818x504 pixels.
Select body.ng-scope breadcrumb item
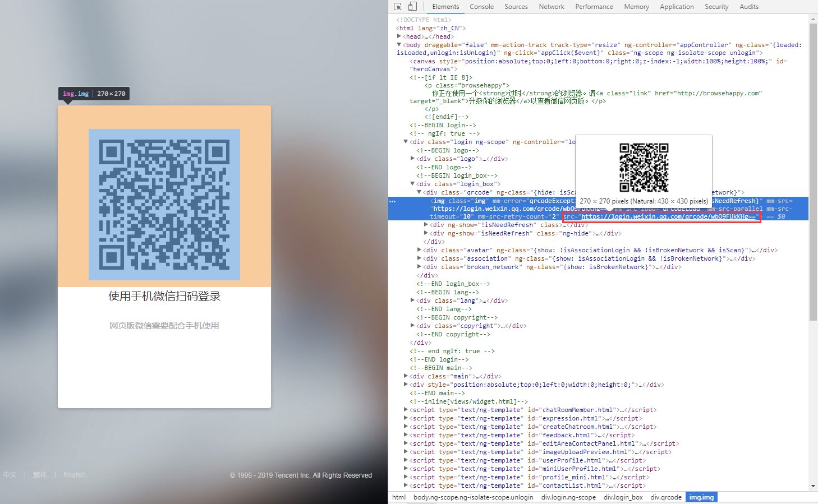point(473,497)
